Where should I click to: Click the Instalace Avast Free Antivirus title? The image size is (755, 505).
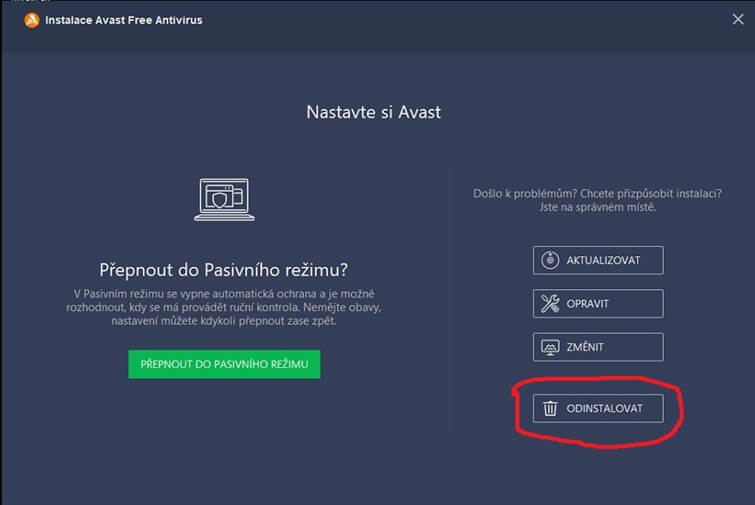124,20
